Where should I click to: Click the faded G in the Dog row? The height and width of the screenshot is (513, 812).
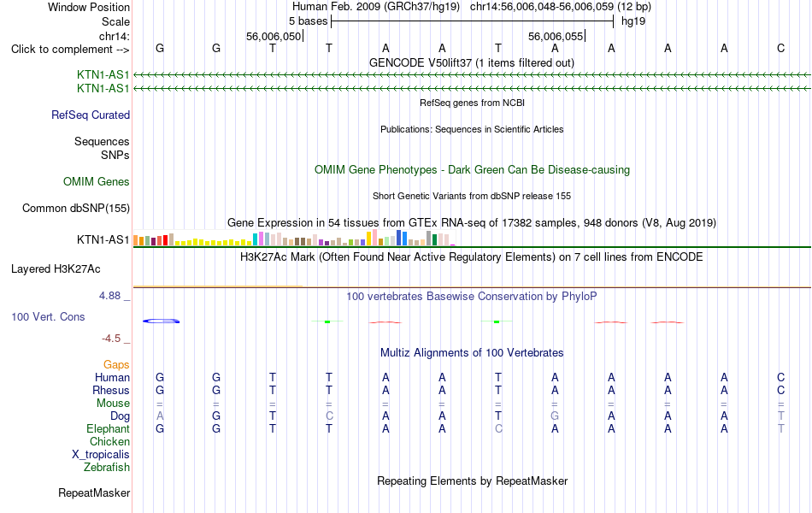pyautogui.click(x=555, y=416)
